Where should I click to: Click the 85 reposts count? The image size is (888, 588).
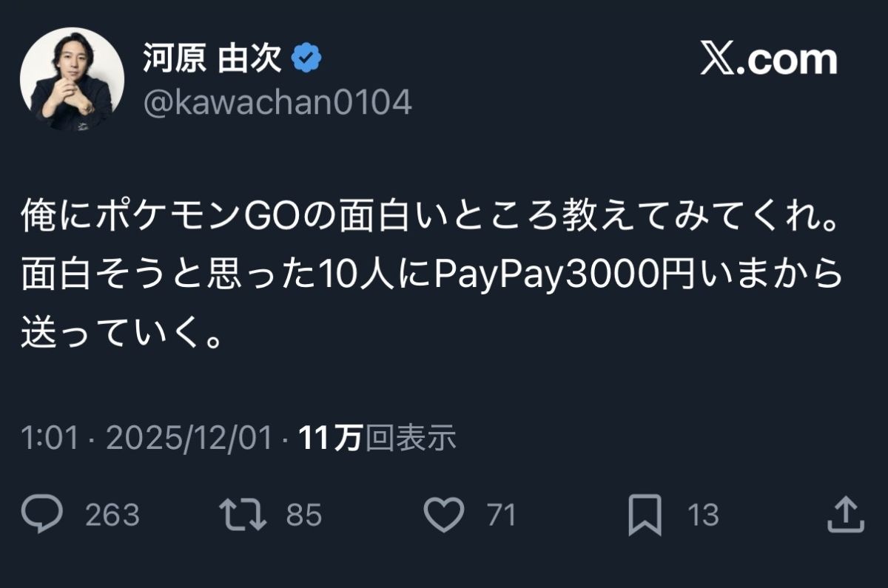(x=304, y=515)
